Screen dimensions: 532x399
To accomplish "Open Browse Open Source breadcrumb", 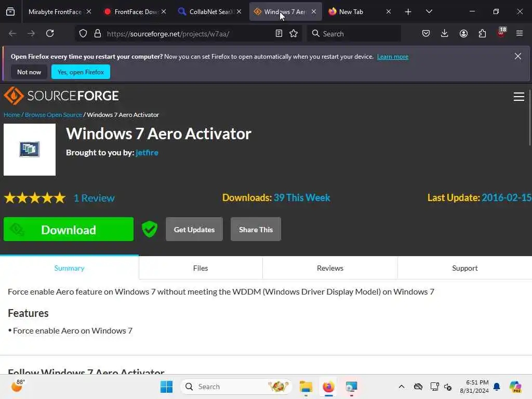I will point(54,115).
